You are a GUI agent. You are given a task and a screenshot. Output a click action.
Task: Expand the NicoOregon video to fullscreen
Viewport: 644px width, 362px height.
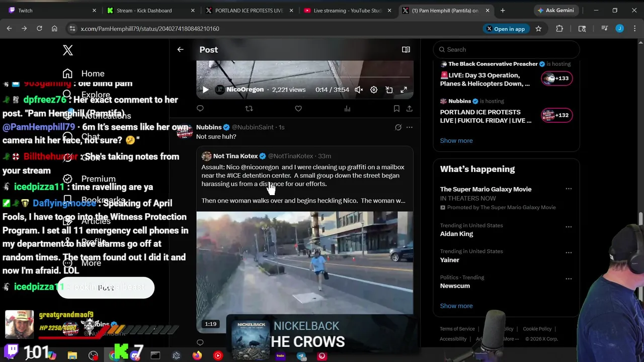[404, 90]
